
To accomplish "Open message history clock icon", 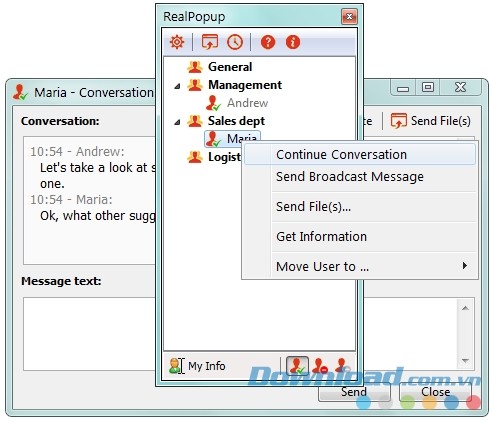I will click(x=235, y=42).
